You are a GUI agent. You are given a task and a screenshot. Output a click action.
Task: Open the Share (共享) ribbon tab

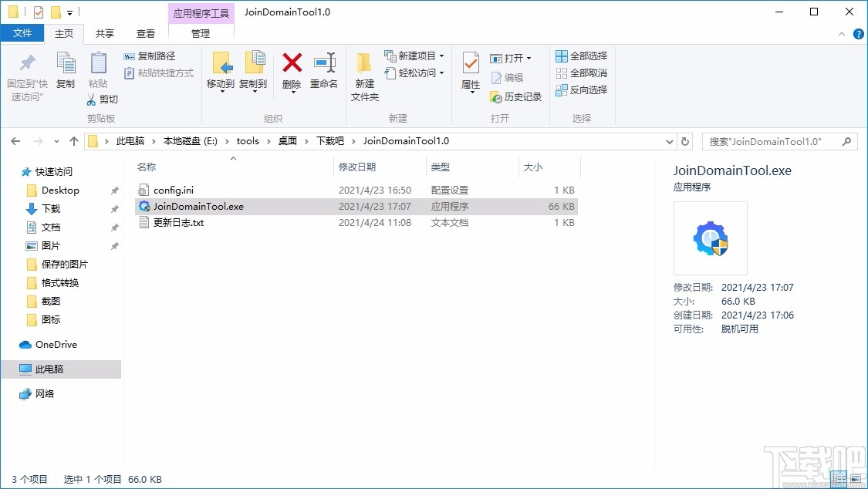pyautogui.click(x=104, y=33)
